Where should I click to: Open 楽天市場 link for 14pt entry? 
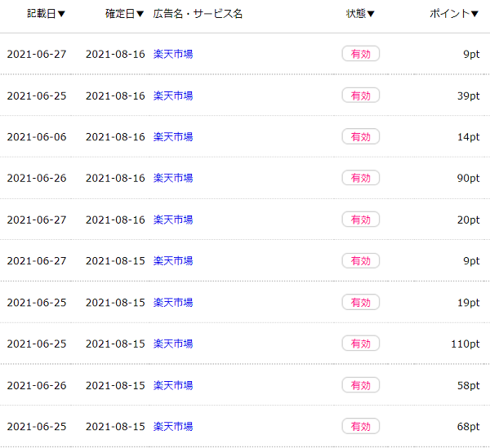tap(173, 137)
